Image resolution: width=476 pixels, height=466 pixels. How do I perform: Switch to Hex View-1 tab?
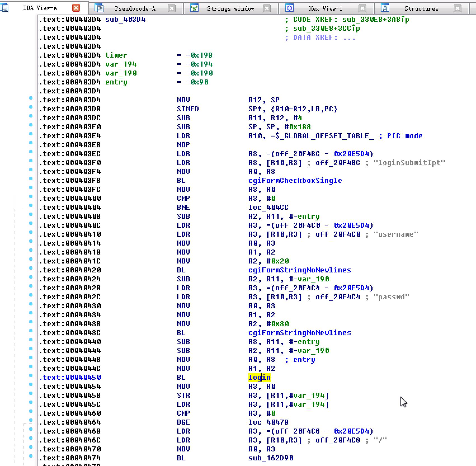pyautogui.click(x=326, y=9)
